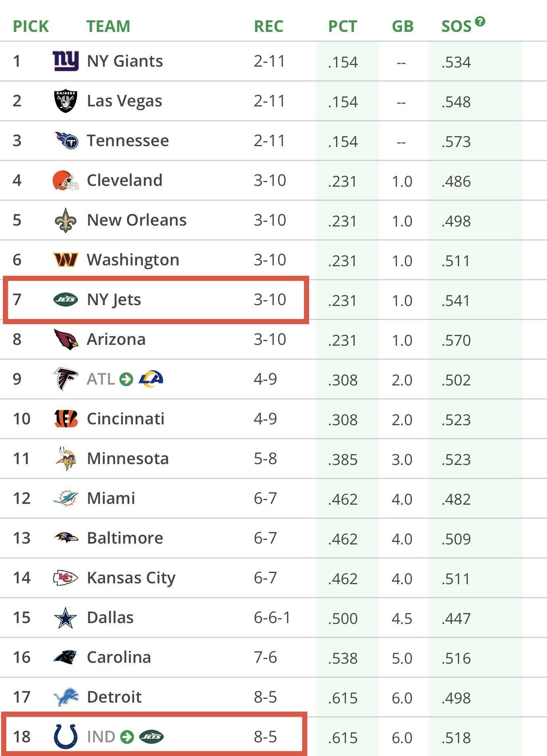
Task: Open the Washington team link
Action: click(x=133, y=260)
